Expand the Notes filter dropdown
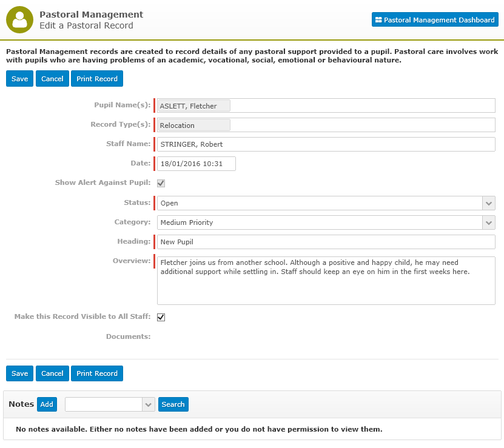 (148, 404)
